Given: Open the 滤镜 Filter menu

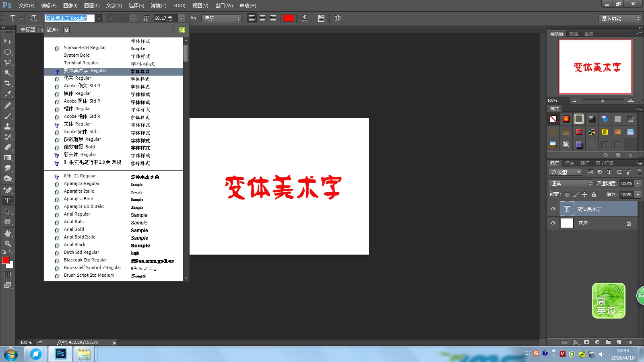Looking at the screenshot, I should click(x=158, y=6).
